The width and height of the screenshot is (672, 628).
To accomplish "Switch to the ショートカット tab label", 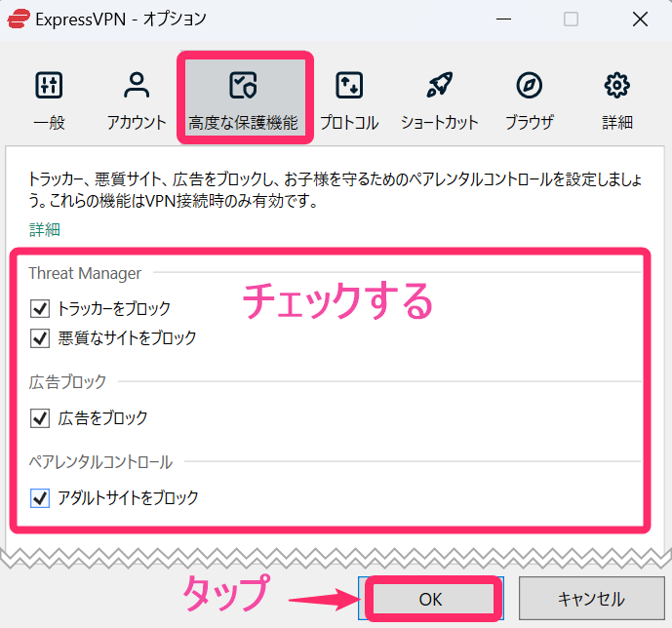I will pyautogui.click(x=439, y=123).
